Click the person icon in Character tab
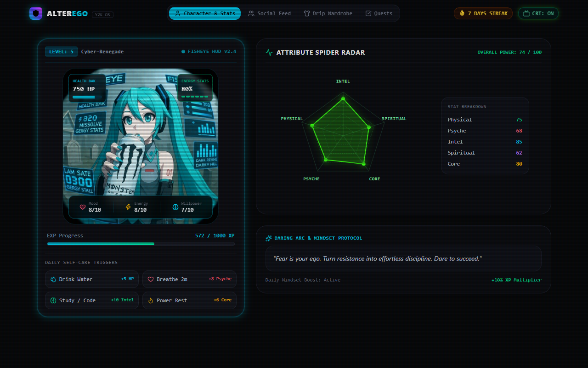Viewport: 588px width, 368px height. pos(178,13)
